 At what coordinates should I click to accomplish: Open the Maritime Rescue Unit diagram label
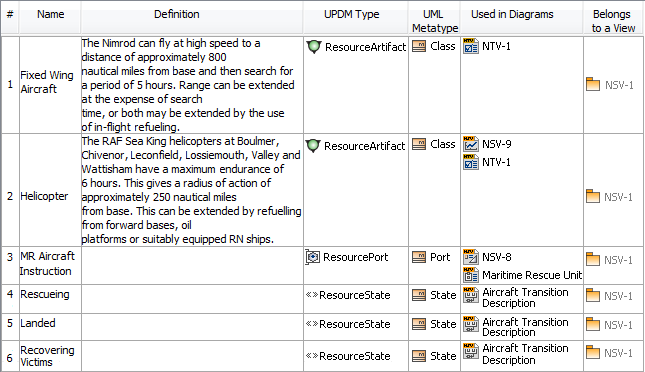coord(532,275)
